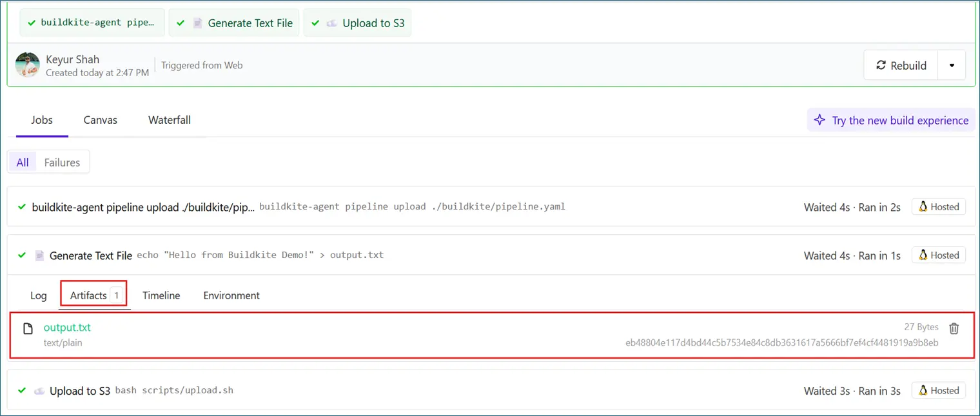Download the output.txt artifact
This screenshot has width=980, height=416.
pos(67,328)
